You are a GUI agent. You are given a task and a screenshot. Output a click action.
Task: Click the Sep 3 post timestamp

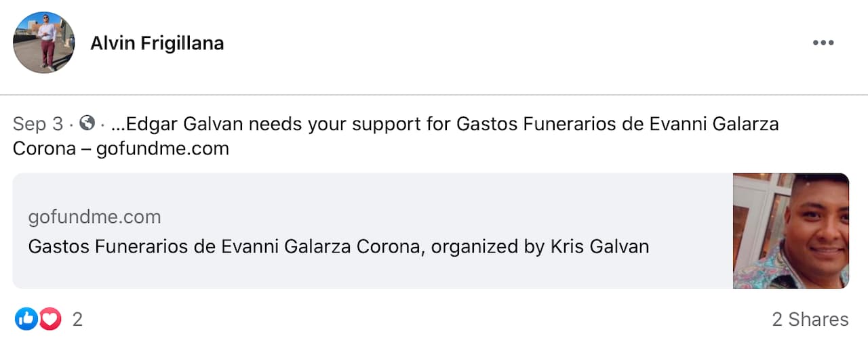click(x=38, y=125)
